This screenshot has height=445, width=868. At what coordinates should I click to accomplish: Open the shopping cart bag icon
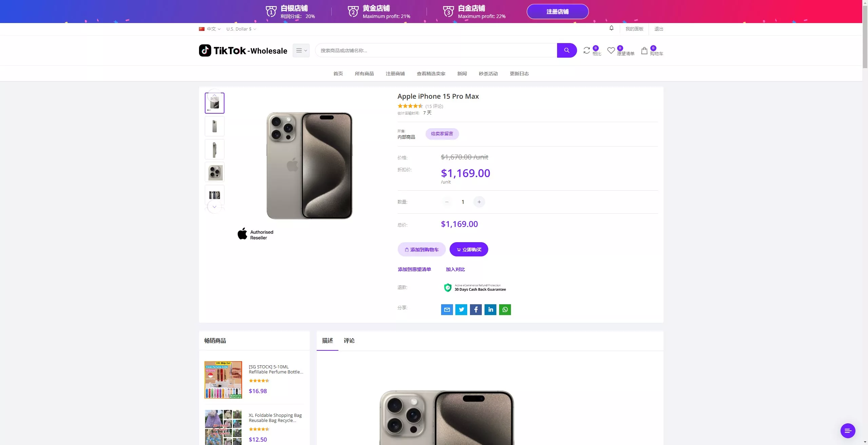(644, 51)
